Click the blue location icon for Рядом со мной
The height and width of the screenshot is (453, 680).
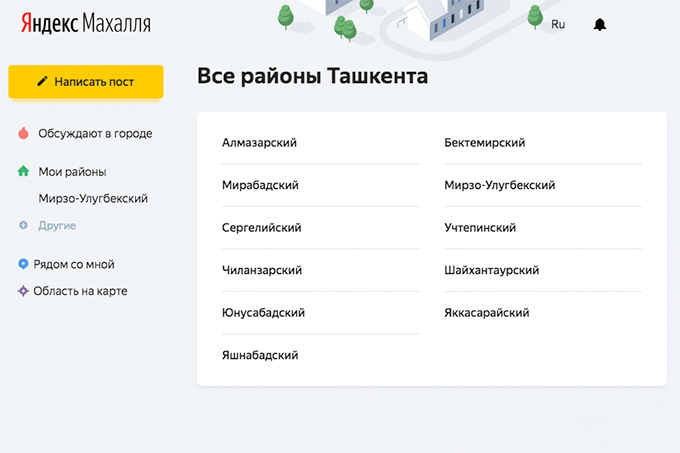click(23, 264)
